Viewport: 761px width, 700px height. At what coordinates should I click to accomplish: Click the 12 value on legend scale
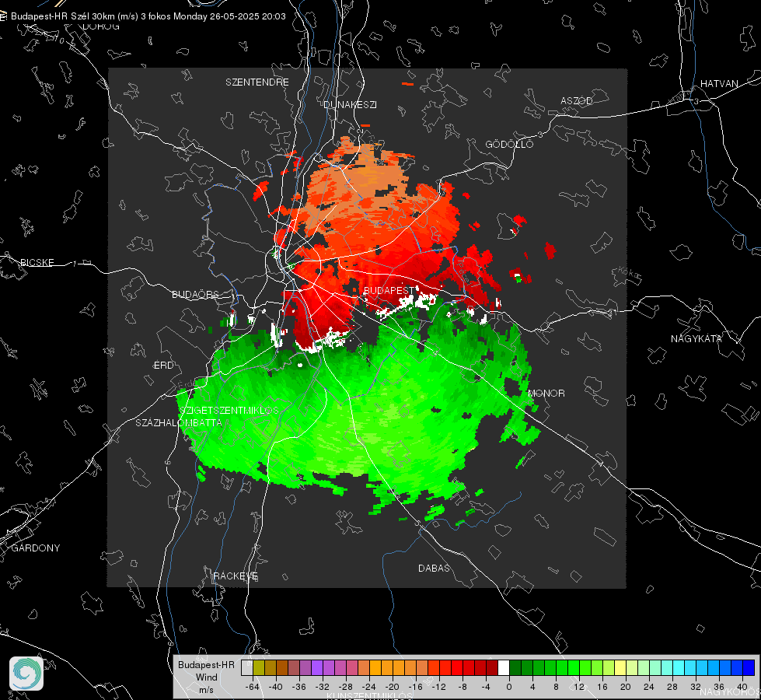point(578,687)
